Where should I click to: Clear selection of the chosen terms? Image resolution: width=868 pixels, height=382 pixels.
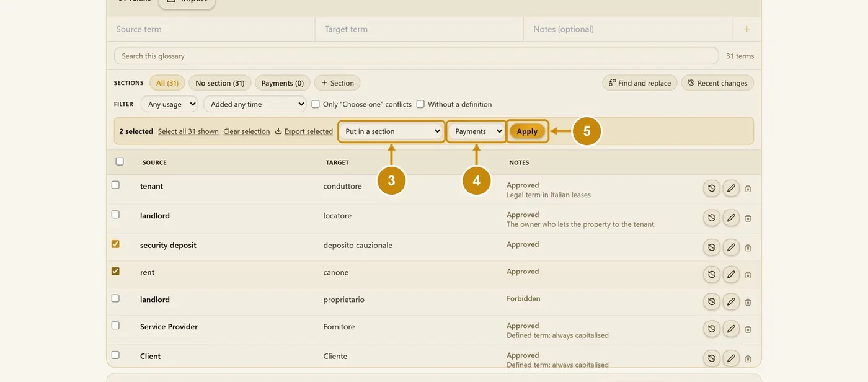[247, 131]
